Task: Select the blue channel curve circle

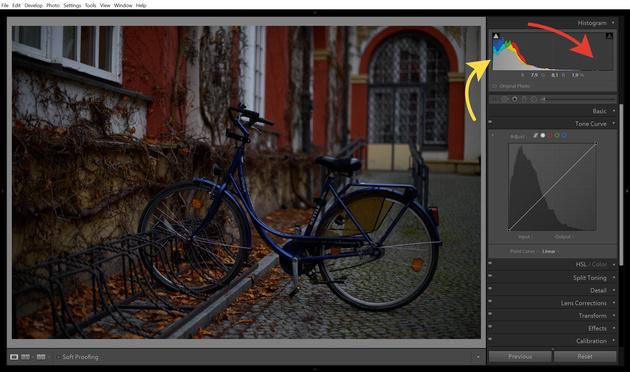Action: pos(564,136)
